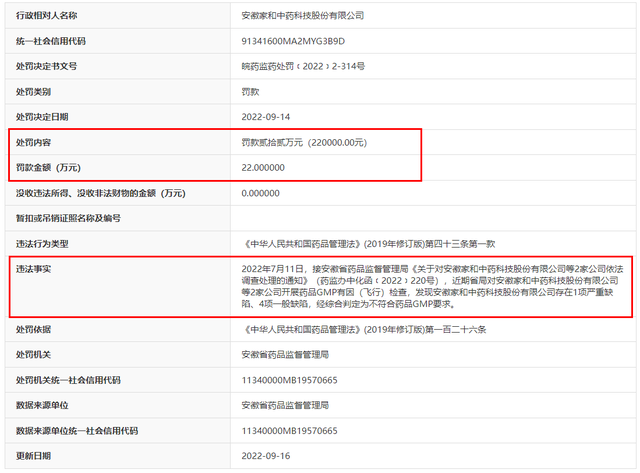This screenshot has width=640, height=473.
Task: Select penalty type value 罚款
Action: tap(250, 92)
